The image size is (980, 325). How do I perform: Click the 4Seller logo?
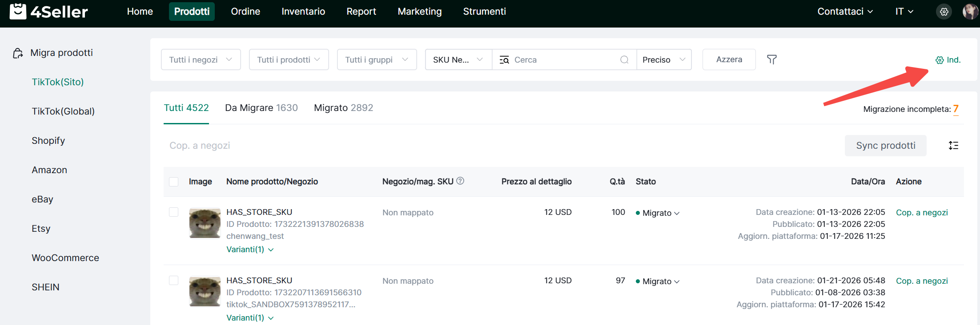pos(49,12)
